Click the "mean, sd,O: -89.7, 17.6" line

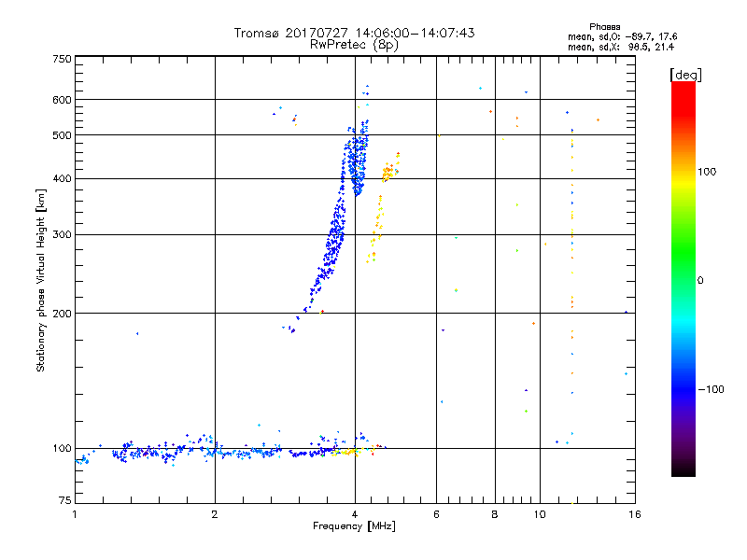(622, 37)
